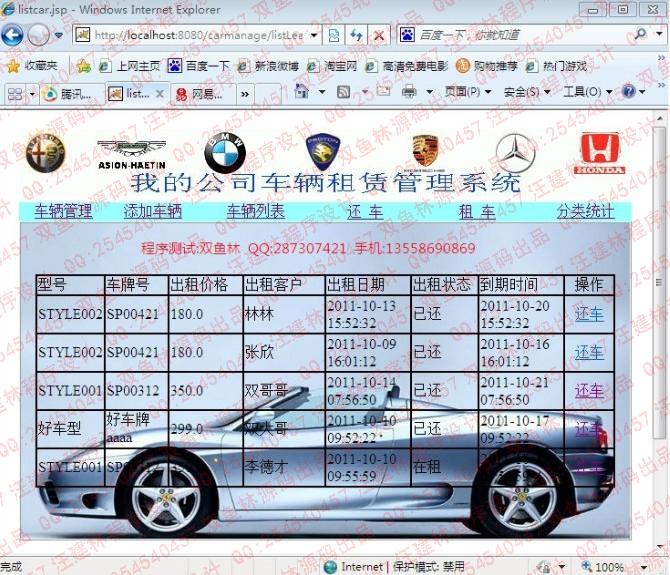Click the add to favorites bar icon
Screen dimensions: 670x575
tap(83, 66)
